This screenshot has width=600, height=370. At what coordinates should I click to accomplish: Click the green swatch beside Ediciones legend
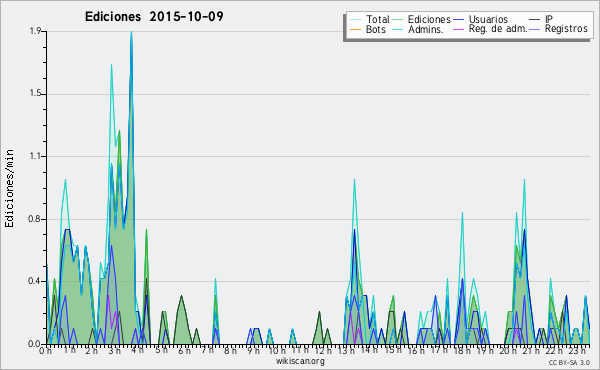click(398, 20)
